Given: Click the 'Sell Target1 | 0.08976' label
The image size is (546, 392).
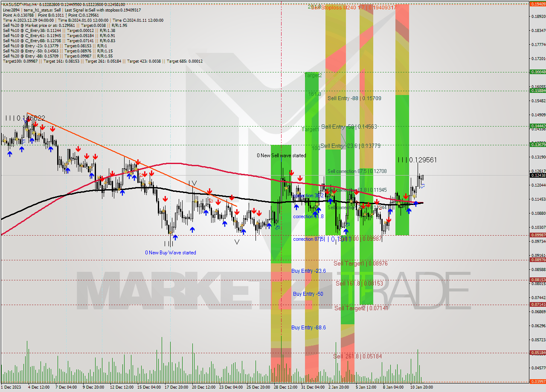Looking at the screenshot, I should coord(360,264).
